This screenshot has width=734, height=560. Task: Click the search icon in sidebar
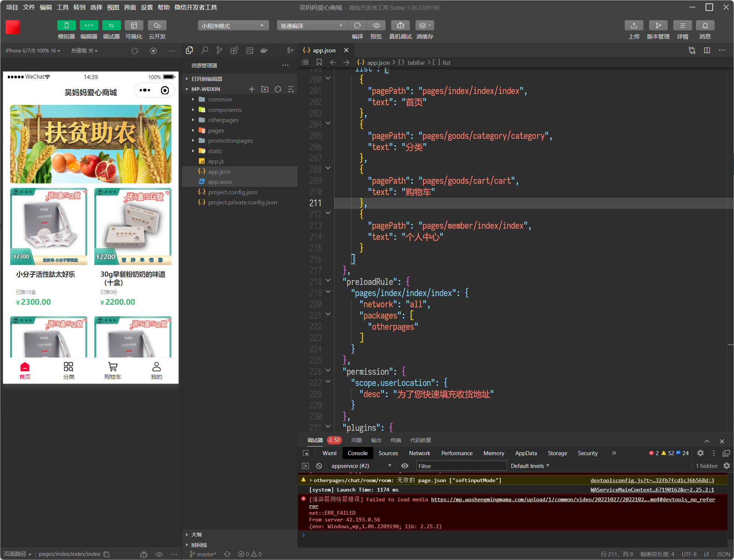coord(204,50)
